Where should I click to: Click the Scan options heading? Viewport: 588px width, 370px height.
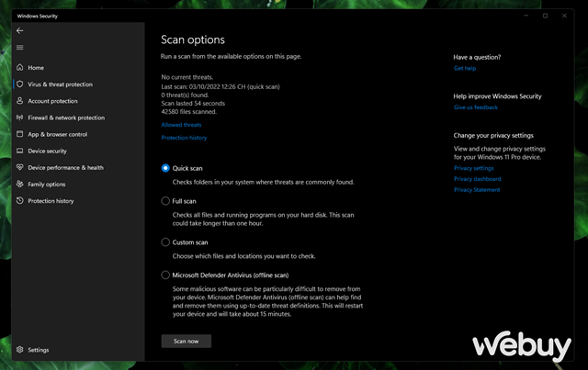coord(193,39)
